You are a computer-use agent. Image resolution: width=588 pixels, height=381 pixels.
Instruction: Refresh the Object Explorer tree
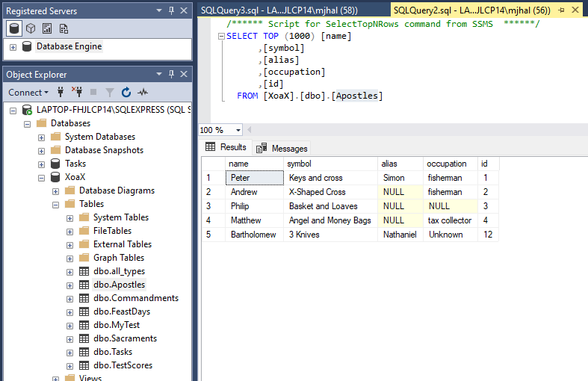126,93
